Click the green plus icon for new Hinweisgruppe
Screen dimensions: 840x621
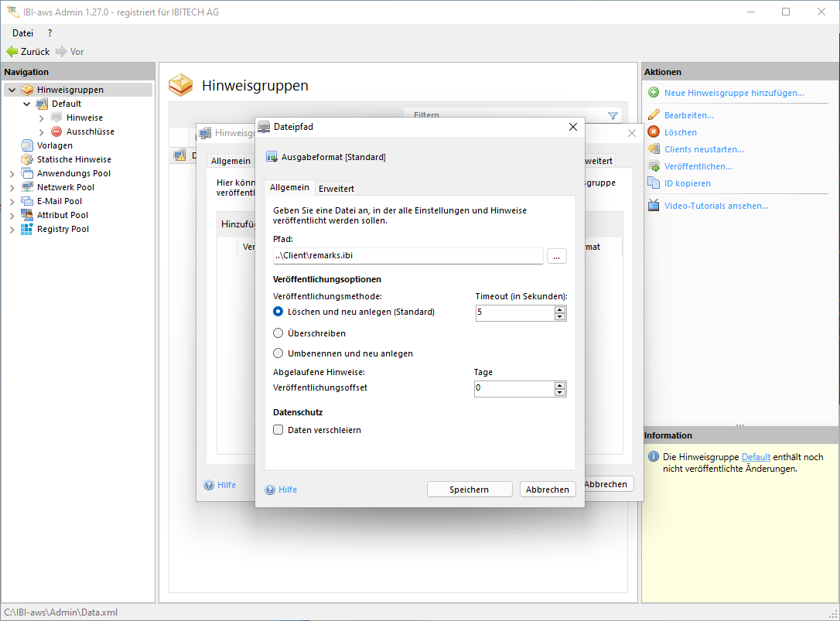pyautogui.click(x=654, y=93)
